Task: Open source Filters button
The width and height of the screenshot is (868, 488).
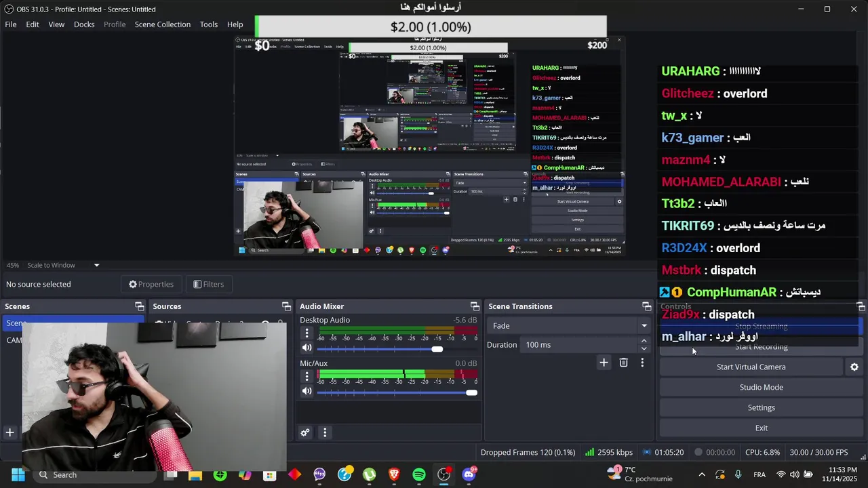Action: click(x=209, y=284)
